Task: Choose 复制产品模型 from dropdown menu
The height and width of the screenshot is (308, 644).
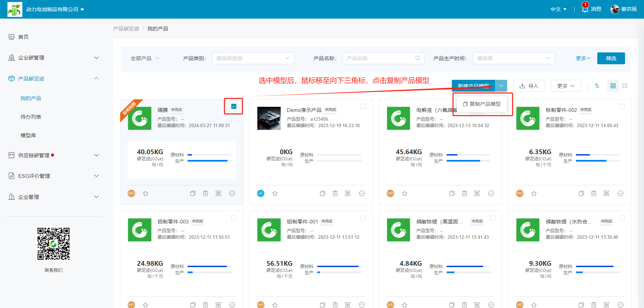Action: pos(482,104)
